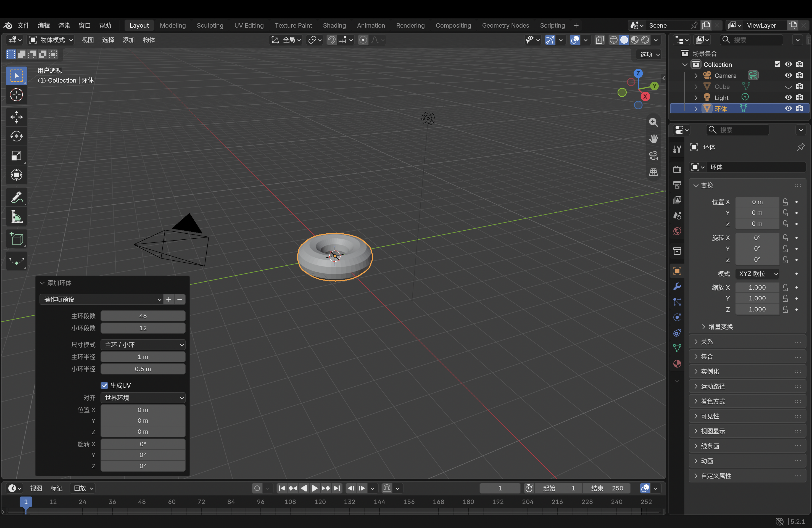Open the Modifiers wrench tab
Viewport: 812px width, 528px height.
tap(677, 287)
